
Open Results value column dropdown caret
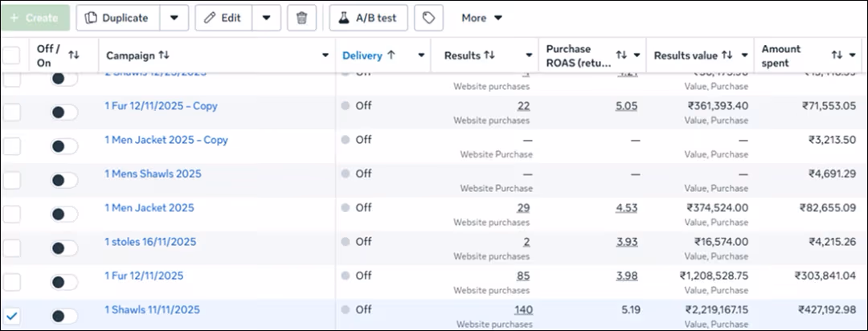click(744, 55)
